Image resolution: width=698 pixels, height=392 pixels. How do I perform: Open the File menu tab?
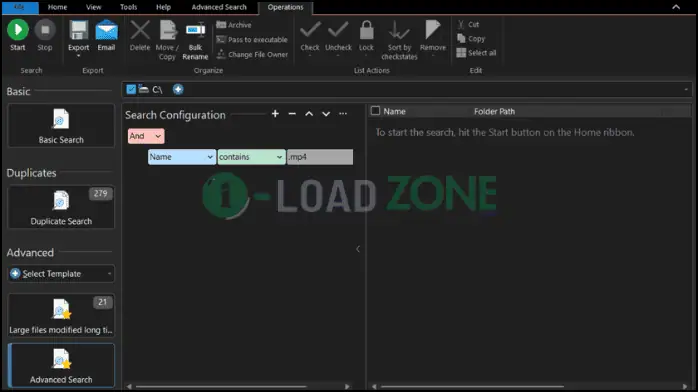click(x=19, y=7)
